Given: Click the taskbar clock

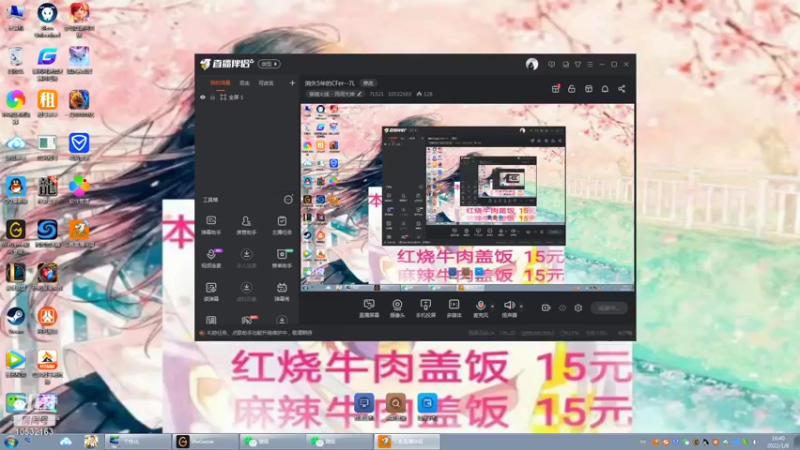Looking at the screenshot, I should coord(779,442).
